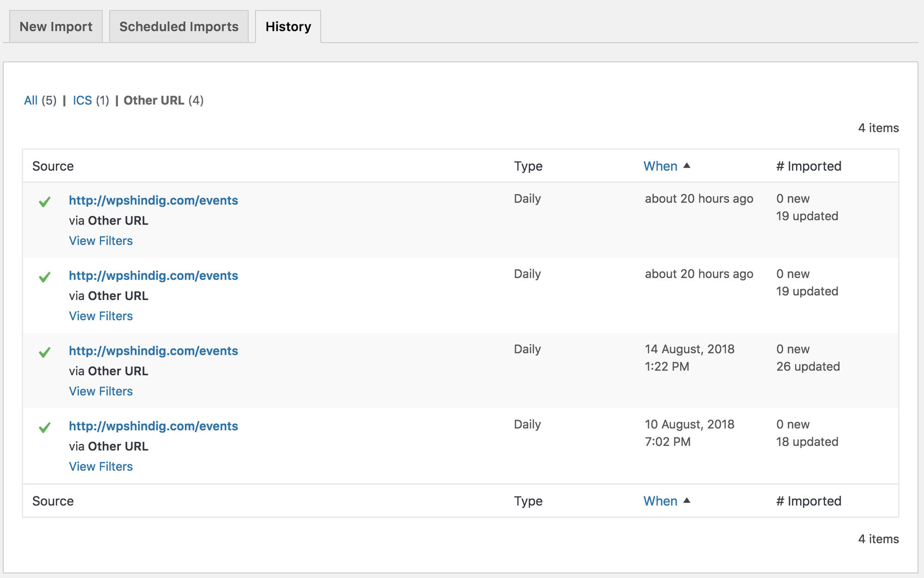924x578 pixels.
Task: Click the green success checkmark on the second row
Action: tap(44, 277)
